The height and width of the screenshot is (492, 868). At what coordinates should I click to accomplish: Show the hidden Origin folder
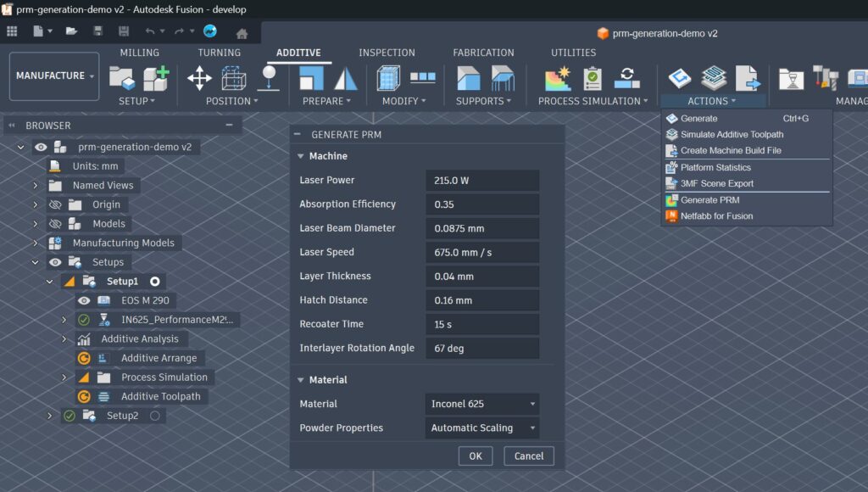pyautogui.click(x=55, y=204)
